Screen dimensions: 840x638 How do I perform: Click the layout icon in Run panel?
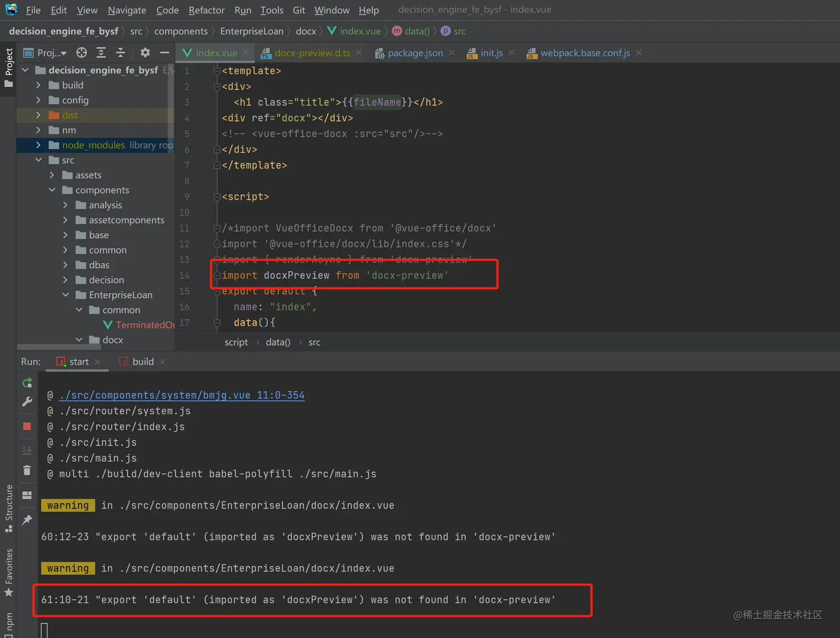click(27, 495)
